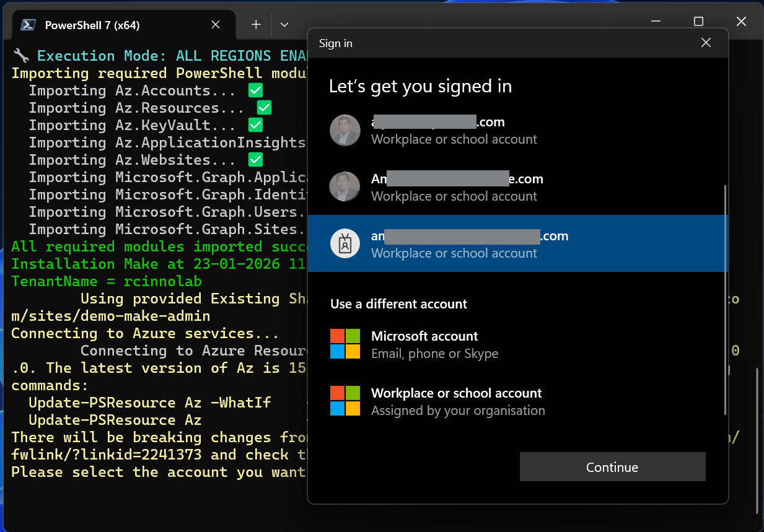
Task: Click the logo beside Workplace or school account
Action: (345, 400)
